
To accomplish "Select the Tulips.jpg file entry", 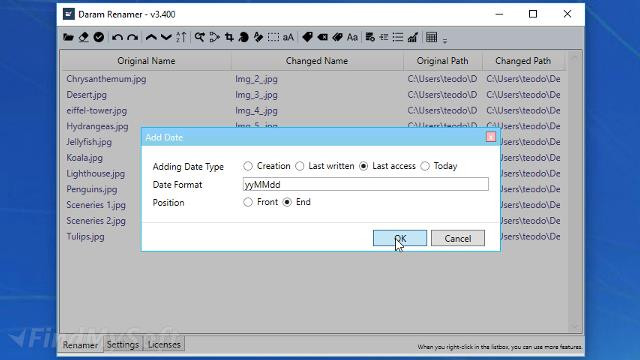I will click(85, 237).
